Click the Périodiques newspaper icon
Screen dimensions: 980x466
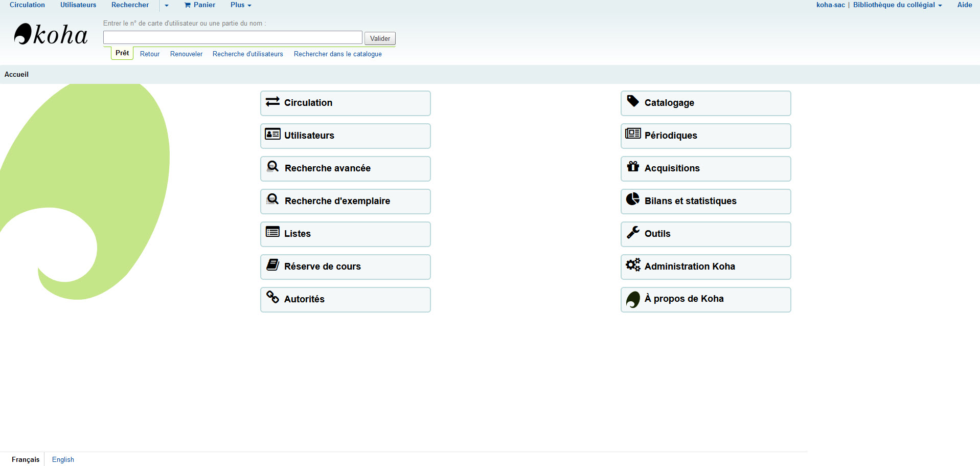point(633,134)
